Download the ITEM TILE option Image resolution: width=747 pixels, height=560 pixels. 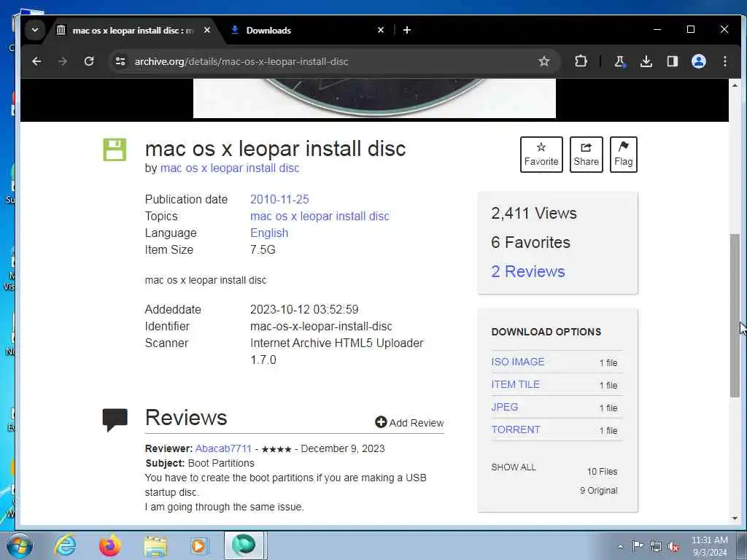(516, 384)
